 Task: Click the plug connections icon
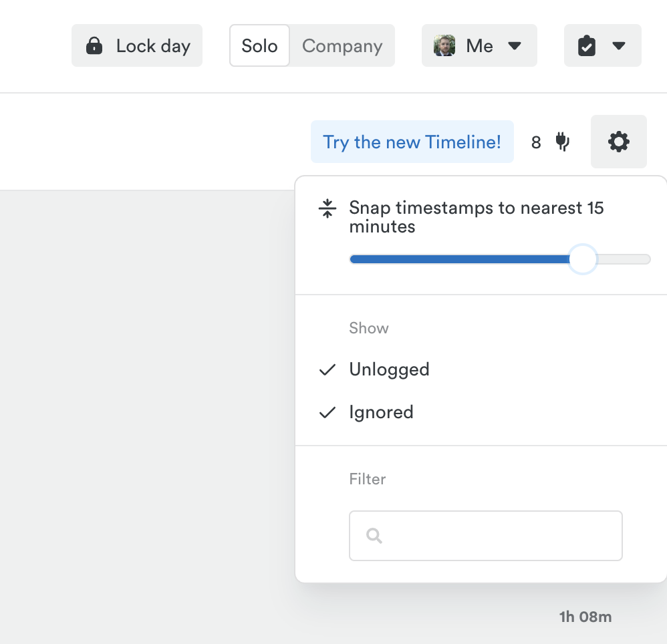[x=563, y=142]
